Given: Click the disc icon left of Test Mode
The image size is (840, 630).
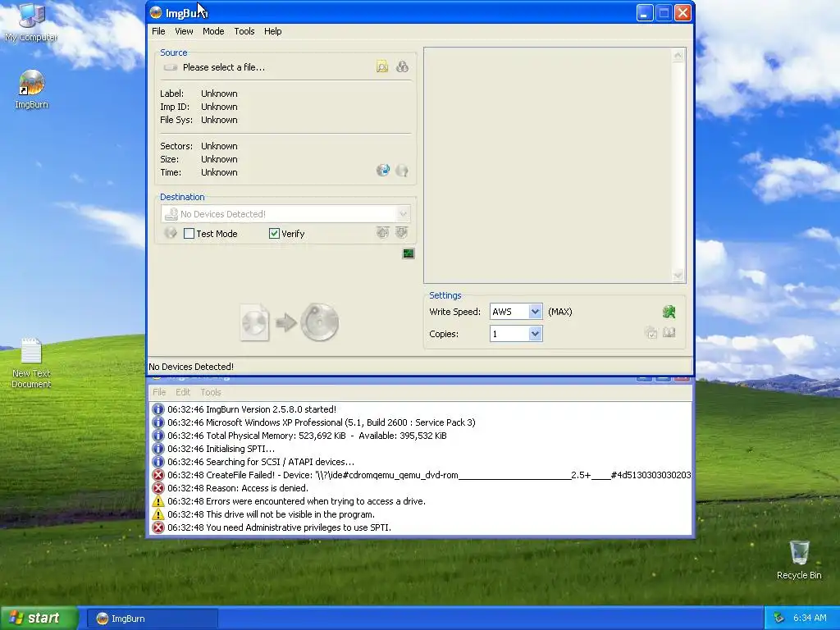Looking at the screenshot, I should (x=171, y=232).
